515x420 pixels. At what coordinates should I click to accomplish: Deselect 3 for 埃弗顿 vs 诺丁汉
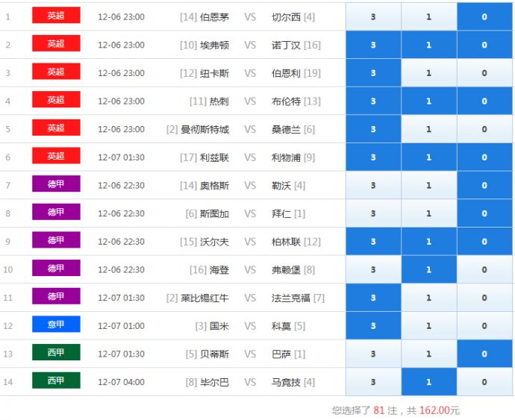373,45
